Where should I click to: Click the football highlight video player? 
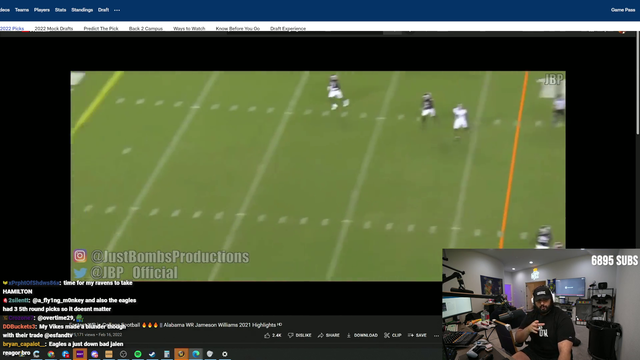pyautogui.click(x=318, y=176)
